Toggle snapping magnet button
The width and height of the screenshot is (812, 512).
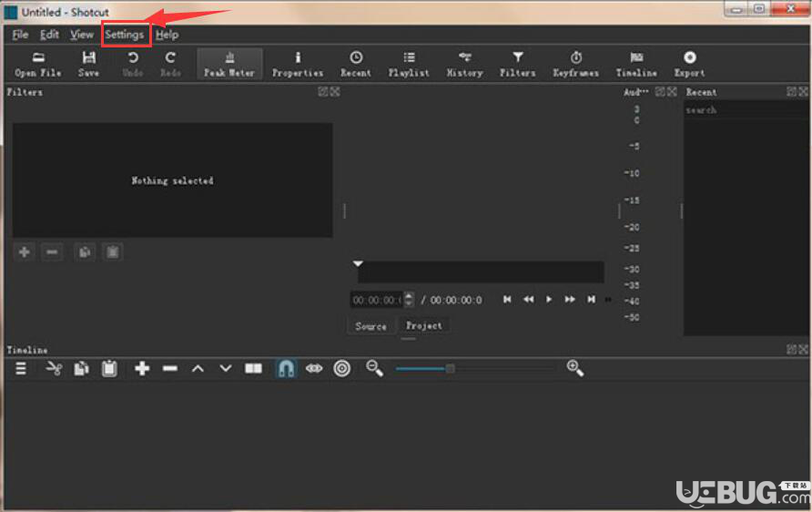point(286,368)
